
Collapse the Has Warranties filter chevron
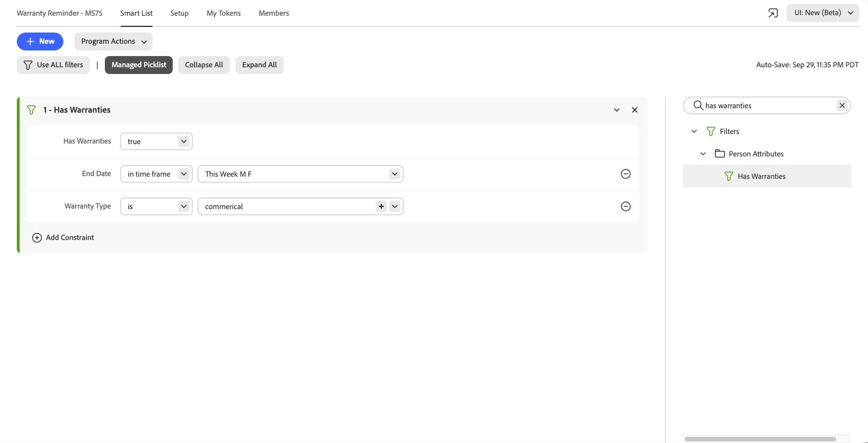coord(617,110)
